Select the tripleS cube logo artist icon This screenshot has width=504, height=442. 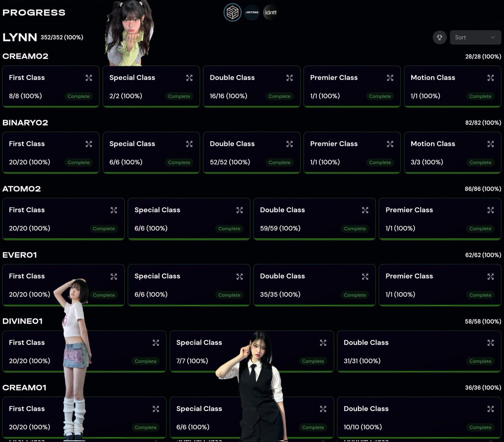pyautogui.click(x=232, y=13)
